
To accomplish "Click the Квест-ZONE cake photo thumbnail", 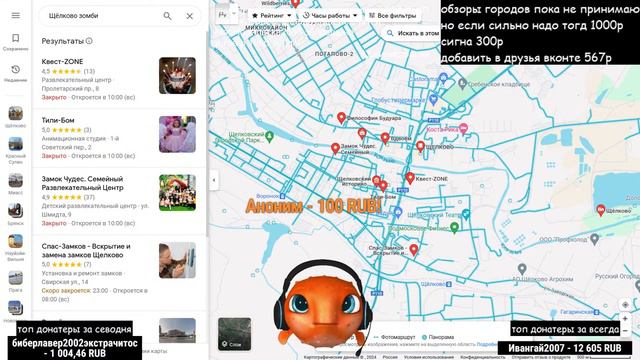I will [177, 76].
